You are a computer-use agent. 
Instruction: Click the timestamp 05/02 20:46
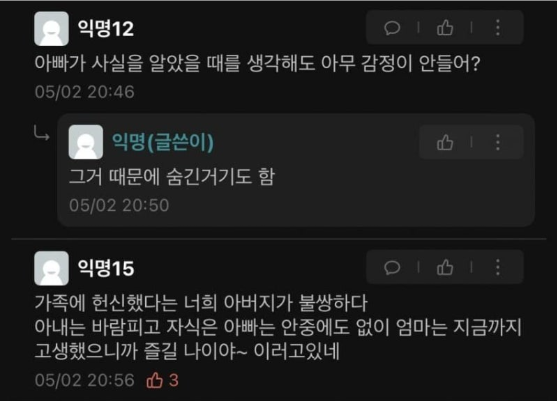coord(85,92)
